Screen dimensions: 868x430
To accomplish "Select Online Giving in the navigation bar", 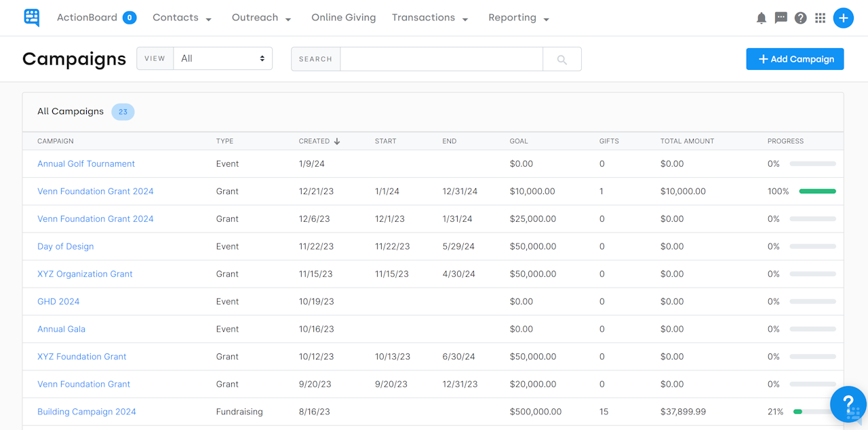I will click(x=343, y=18).
